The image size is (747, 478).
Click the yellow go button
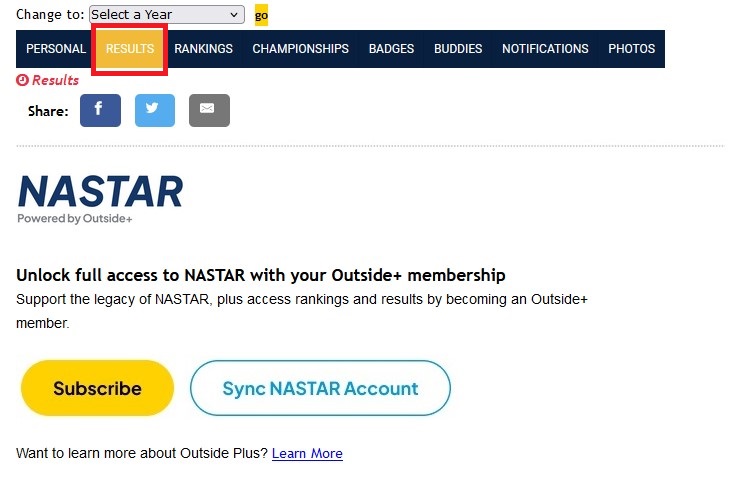click(x=261, y=15)
